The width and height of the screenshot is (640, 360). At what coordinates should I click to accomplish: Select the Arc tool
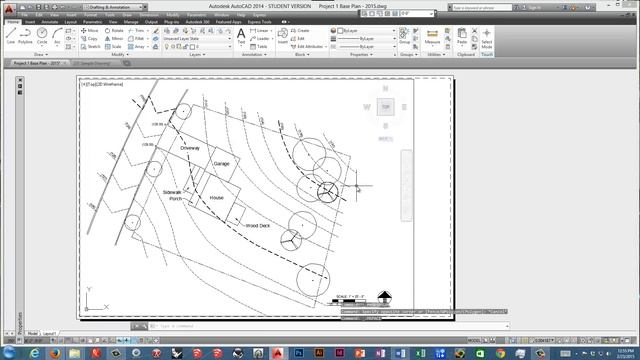[x=57, y=36]
